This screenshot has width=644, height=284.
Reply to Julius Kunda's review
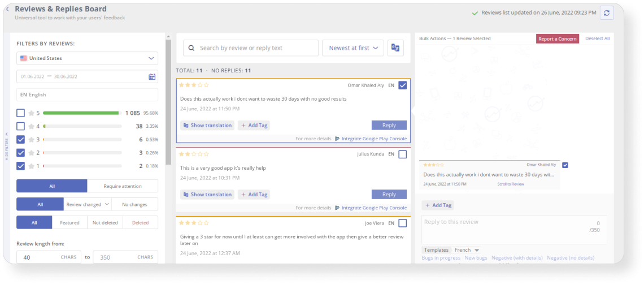coord(389,194)
